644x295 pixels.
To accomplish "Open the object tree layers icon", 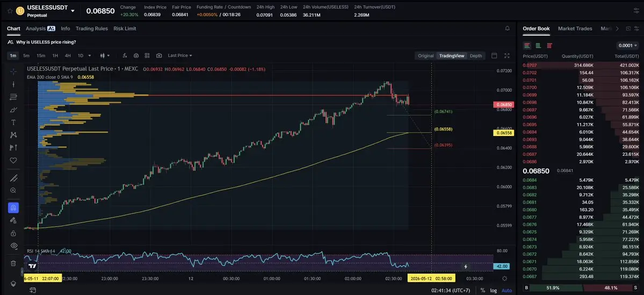I will (13, 284).
